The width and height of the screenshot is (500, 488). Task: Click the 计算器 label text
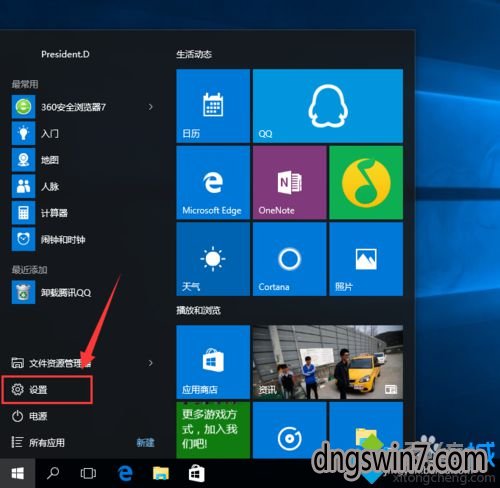click(54, 213)
